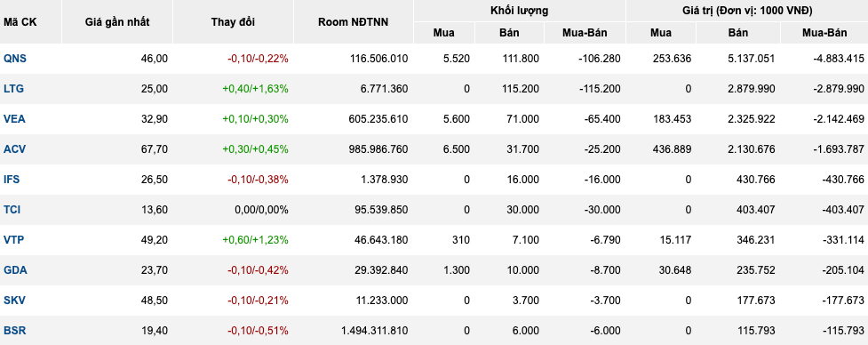Click the Giá gần nhất column header
868x345 pixels.
tap(117, 22)
